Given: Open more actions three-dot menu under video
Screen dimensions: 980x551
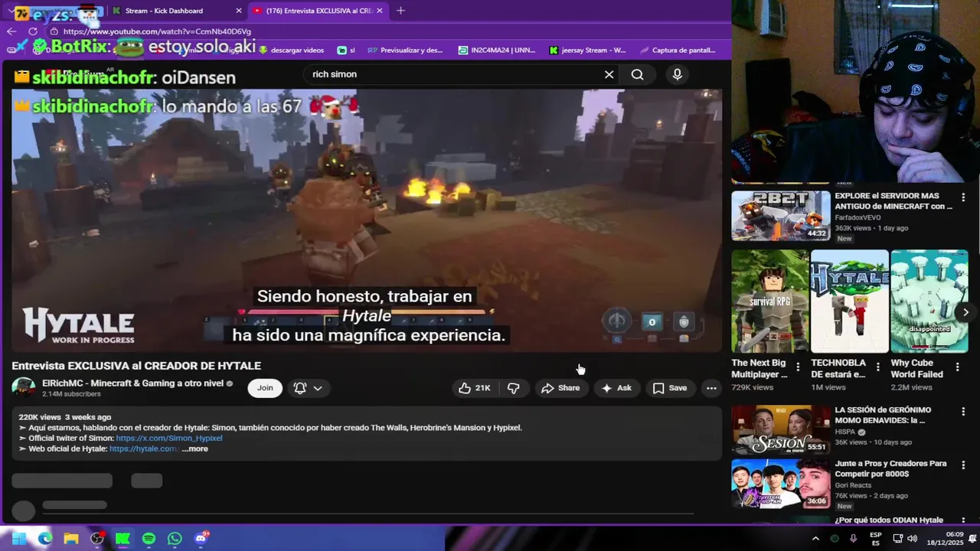Looking at the screenshot, I should coord(711,388).
